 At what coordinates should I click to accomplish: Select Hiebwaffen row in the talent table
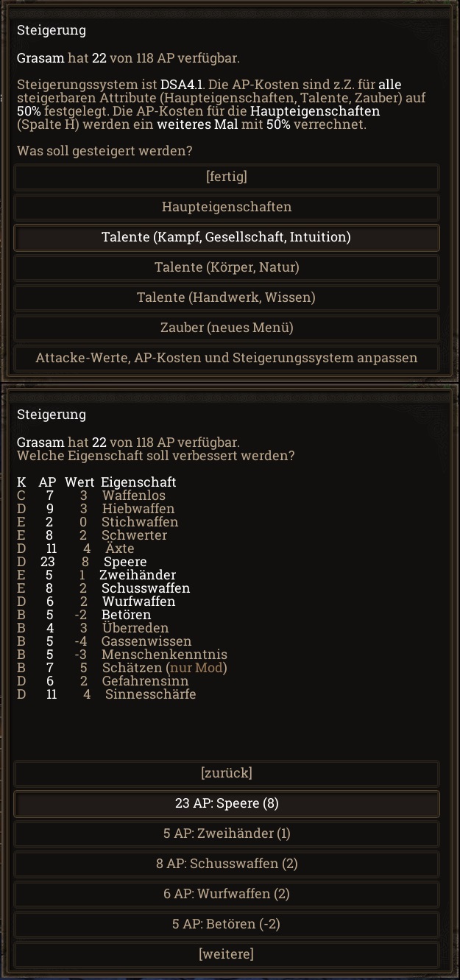138,509
